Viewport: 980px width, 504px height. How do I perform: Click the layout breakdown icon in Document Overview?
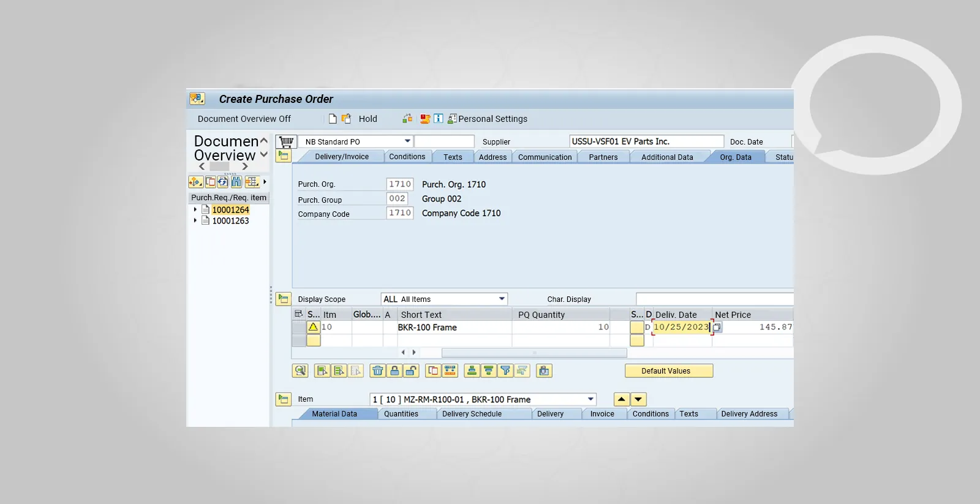click(252, 182)
